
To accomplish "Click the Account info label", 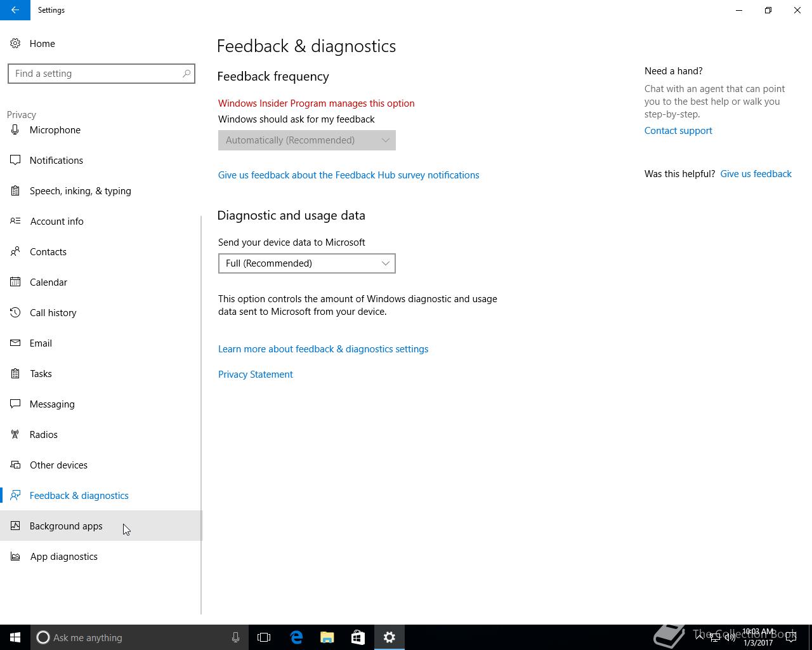I will (x=57, y=222).
